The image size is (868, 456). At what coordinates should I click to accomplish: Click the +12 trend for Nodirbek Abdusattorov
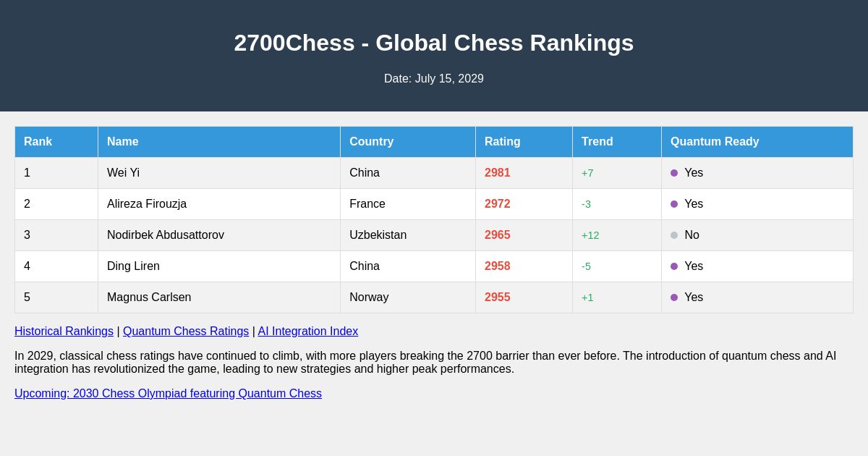click(x=590, y=235)
